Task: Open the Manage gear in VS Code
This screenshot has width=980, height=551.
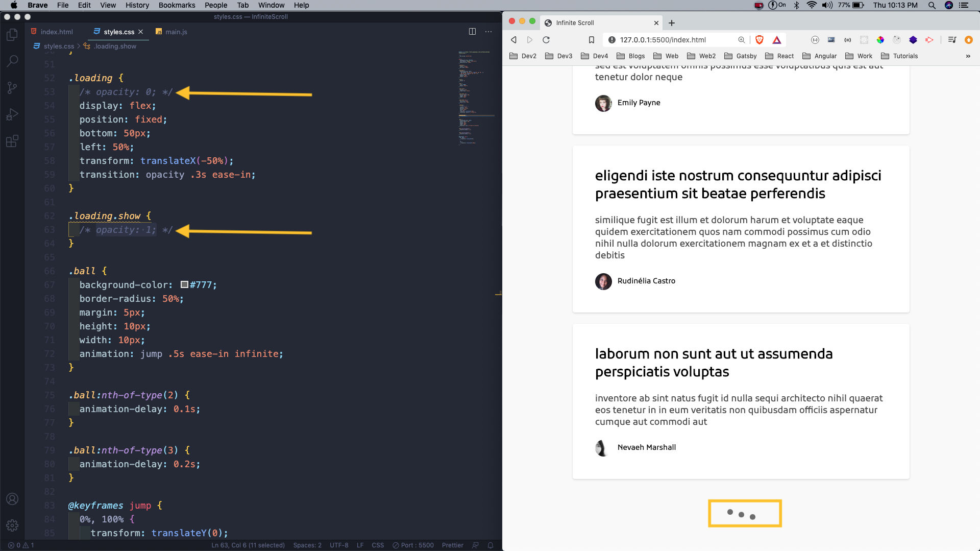Action: tap(12, 525)
